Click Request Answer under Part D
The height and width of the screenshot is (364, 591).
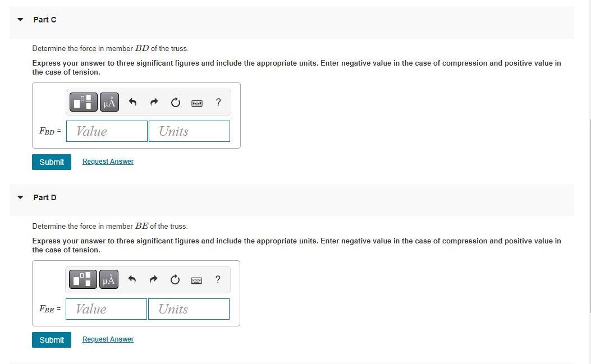pyautogui.click(x=107, y=339)
